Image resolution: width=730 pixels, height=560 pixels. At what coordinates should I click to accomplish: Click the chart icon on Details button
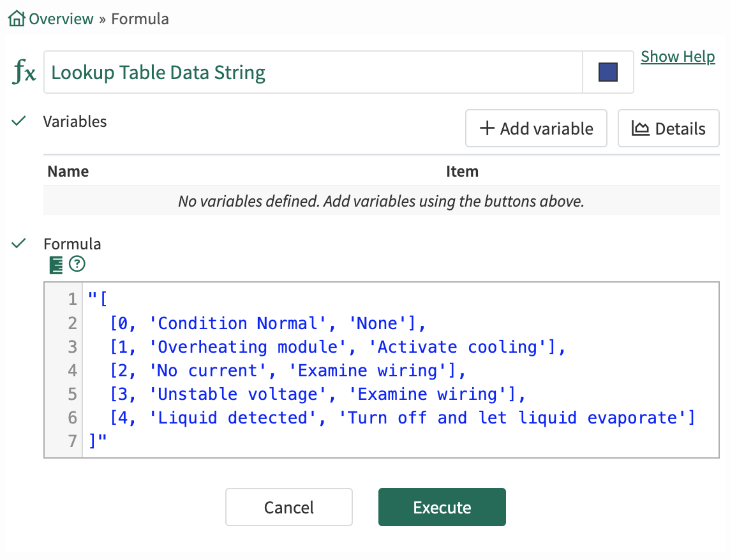click(x=640, y=129)
